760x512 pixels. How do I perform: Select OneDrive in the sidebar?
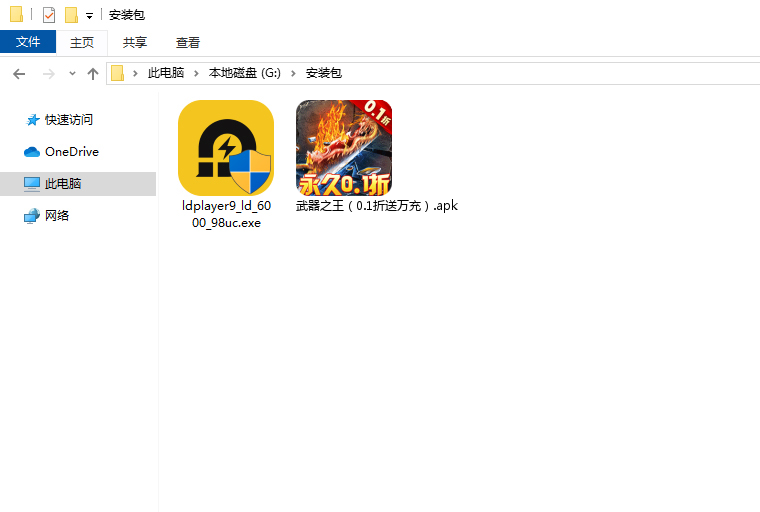coord(71,152)
